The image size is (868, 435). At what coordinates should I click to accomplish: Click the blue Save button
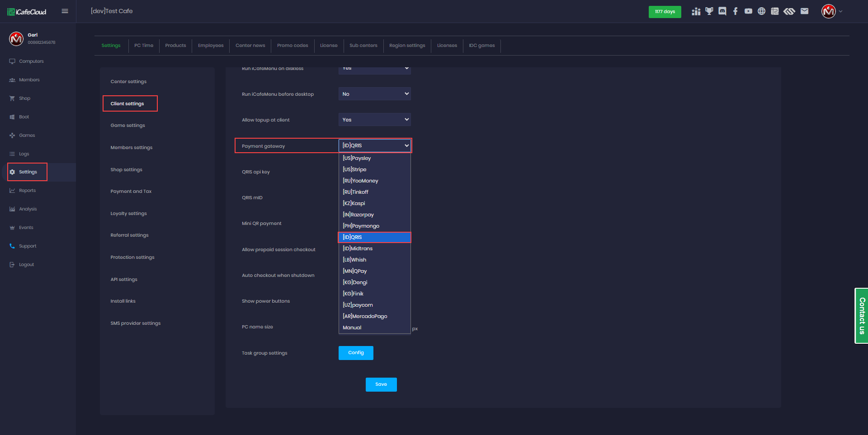coord(381,384)
